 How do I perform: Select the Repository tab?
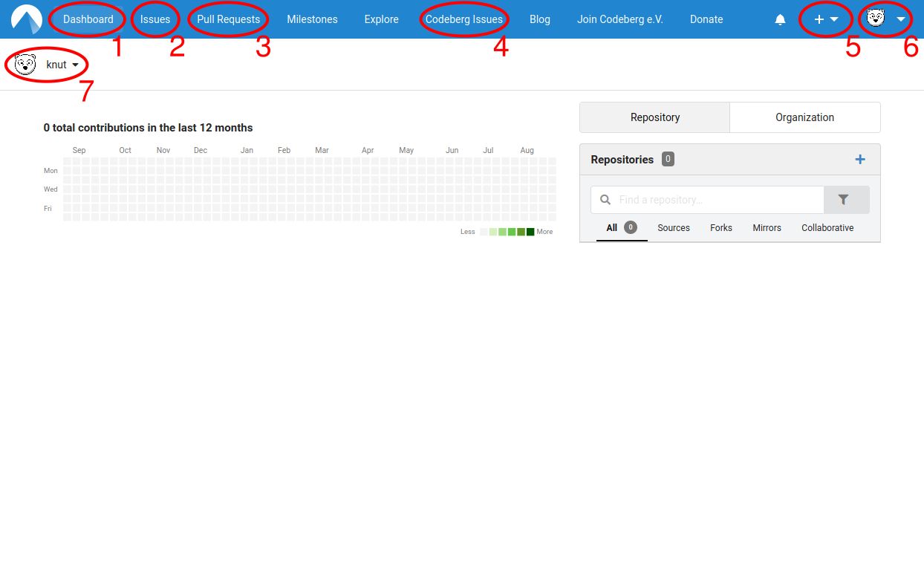654,117
